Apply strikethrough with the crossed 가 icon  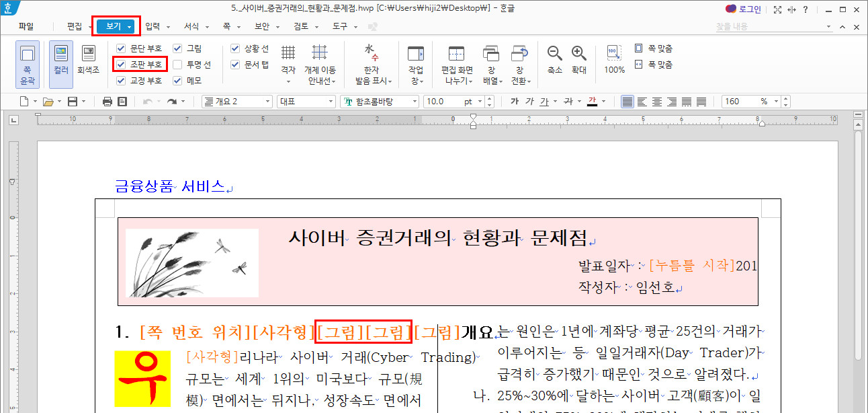568,102
